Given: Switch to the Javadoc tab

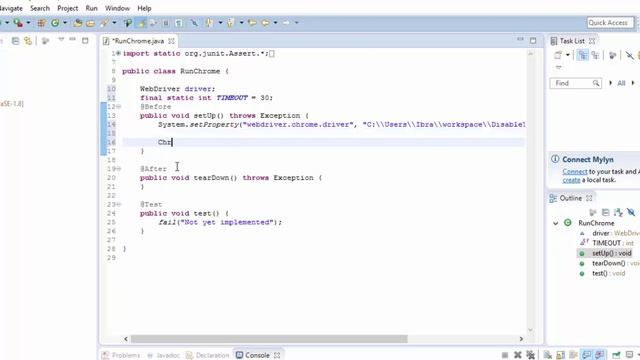Looking at the screenshot, I should tap(163, 355).
